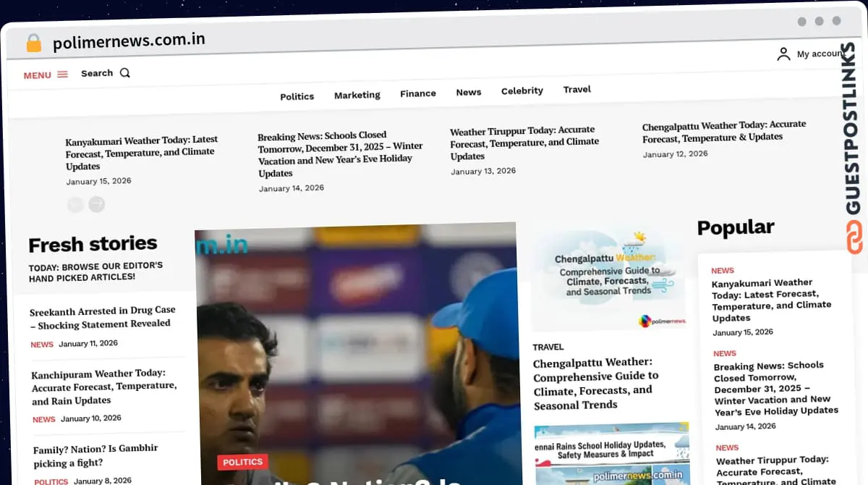Open the Travel menu item
The width and height of the screenshot is (868, 485).
point(577,89)
